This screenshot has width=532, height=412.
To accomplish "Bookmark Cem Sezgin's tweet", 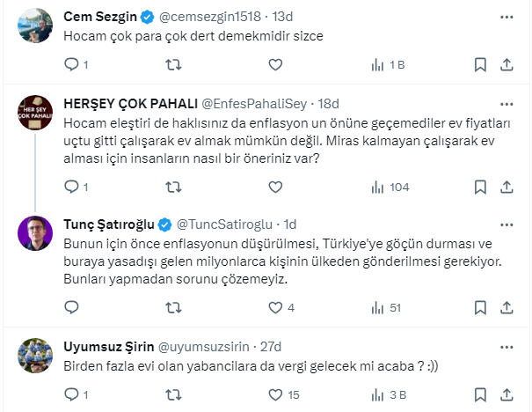I will pyautogui.click(x=480, y=64).
